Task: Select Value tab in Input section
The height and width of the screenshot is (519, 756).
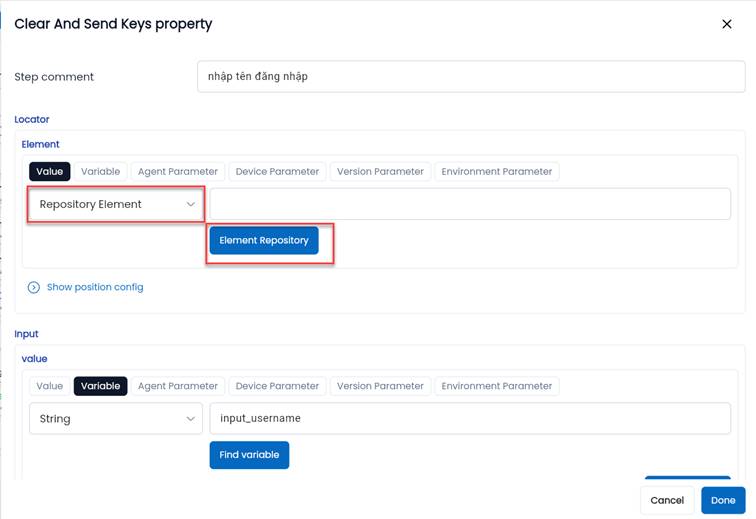Action: coord(49,386)
